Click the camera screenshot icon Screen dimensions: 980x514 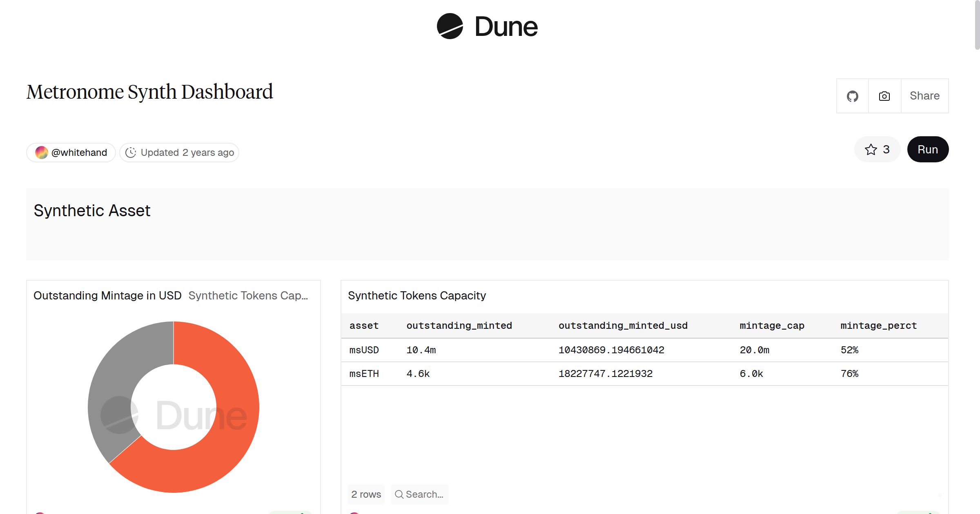[x=884, y=96]
